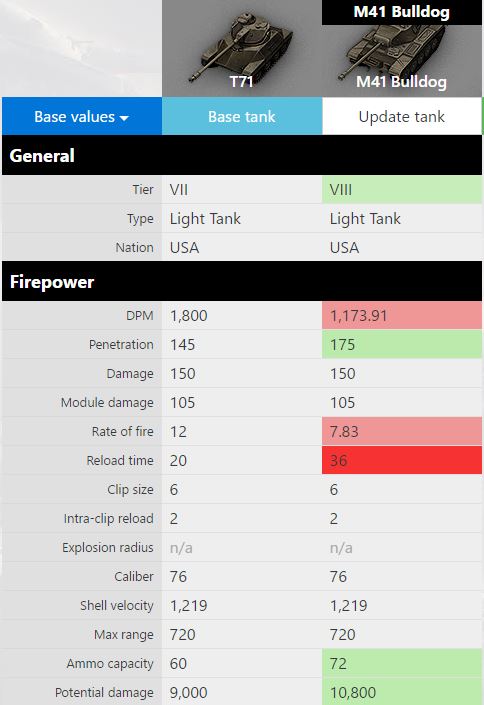Select the Potential damage 10,800 value
484x705 pixels.
click(x=353, y=692)
